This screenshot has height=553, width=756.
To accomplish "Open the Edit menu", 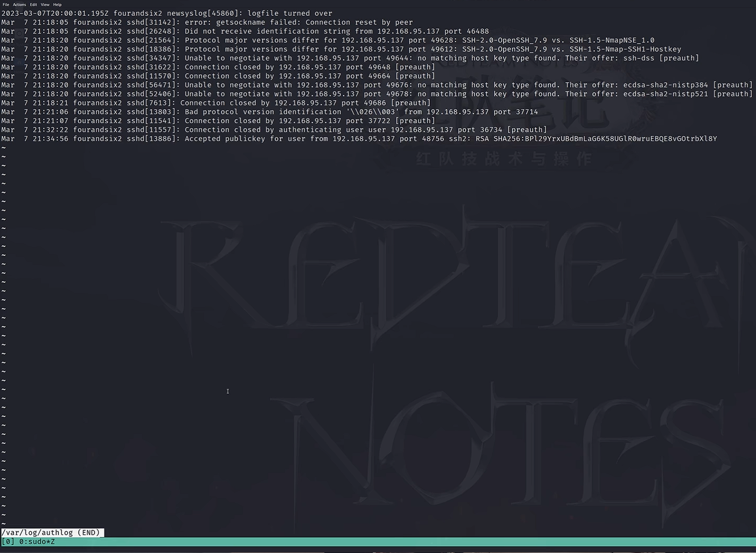I will (34, 5).
